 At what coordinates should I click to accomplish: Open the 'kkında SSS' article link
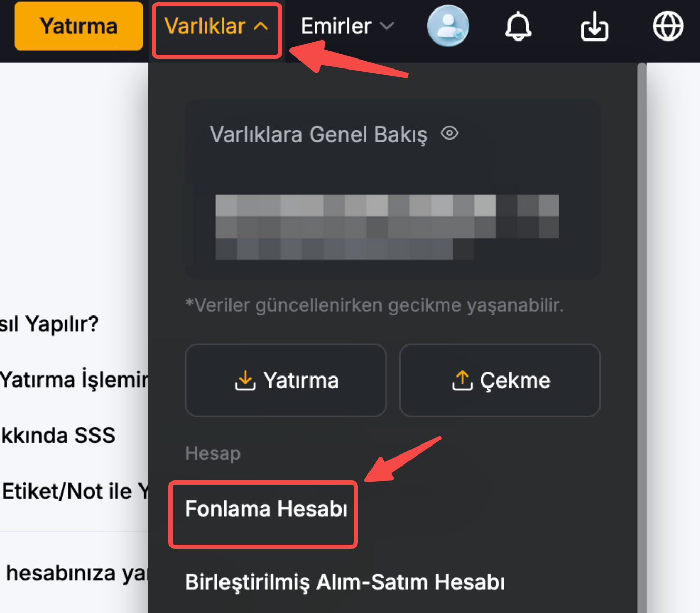tap(58, 436)
